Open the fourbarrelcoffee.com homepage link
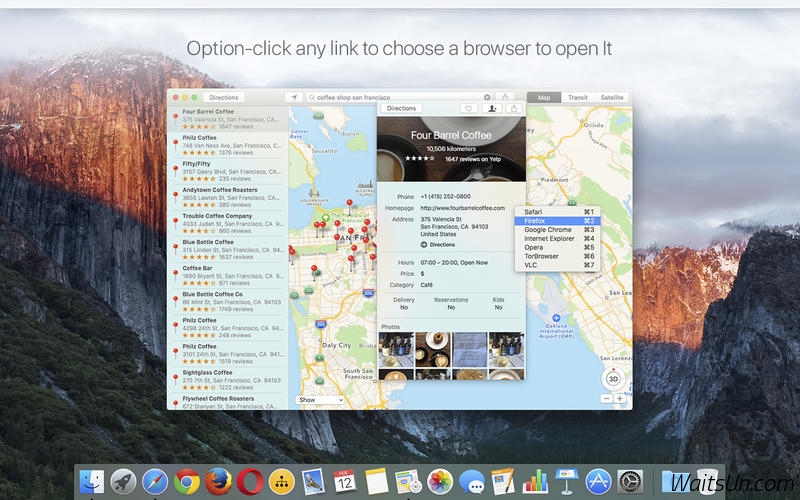The width and height of the screenshot is (800, 500). point(463,208)
